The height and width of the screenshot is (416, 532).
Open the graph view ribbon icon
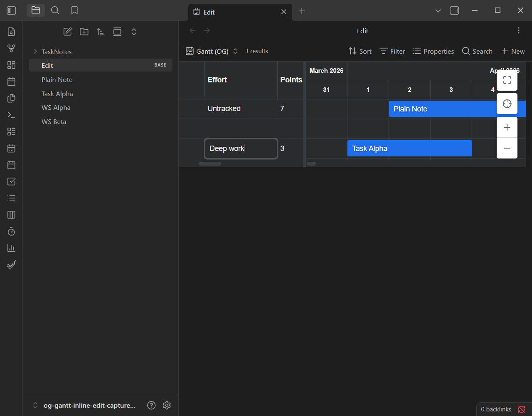tap(11, 48)
